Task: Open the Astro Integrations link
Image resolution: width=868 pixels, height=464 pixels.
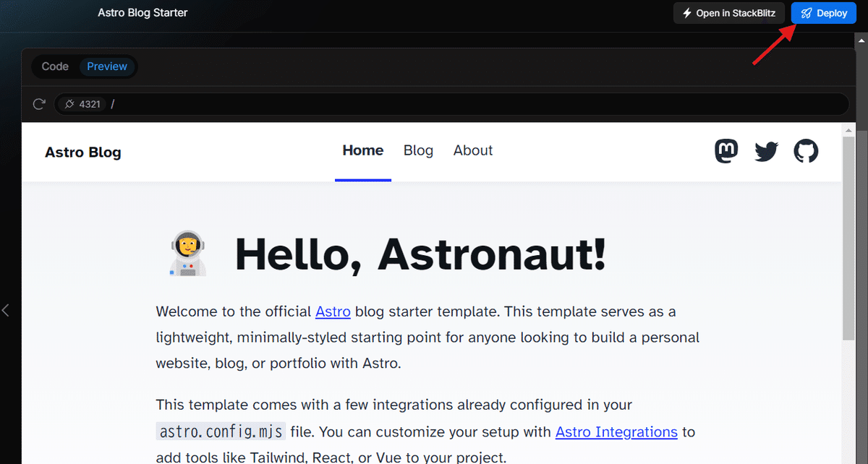Action: click(x=616, y=432)
